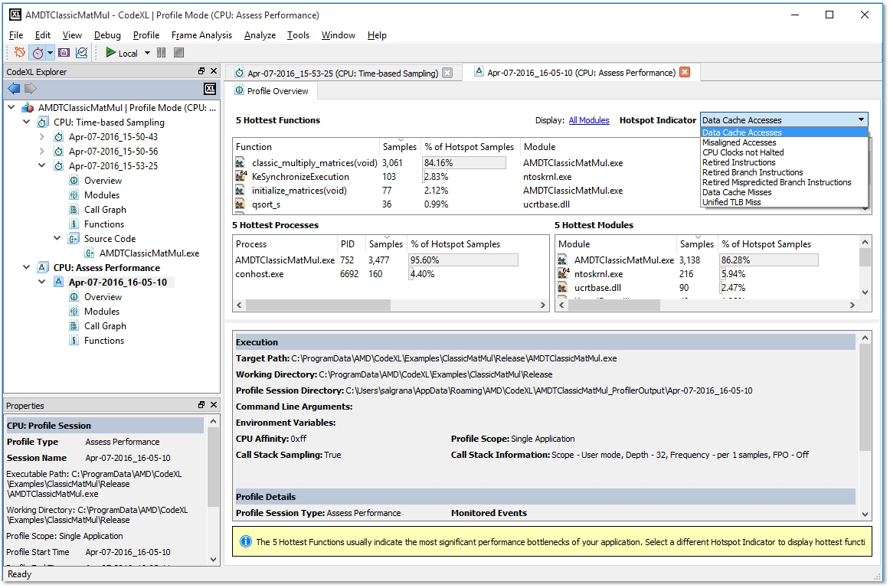Start profiling with the green play button

111,53
